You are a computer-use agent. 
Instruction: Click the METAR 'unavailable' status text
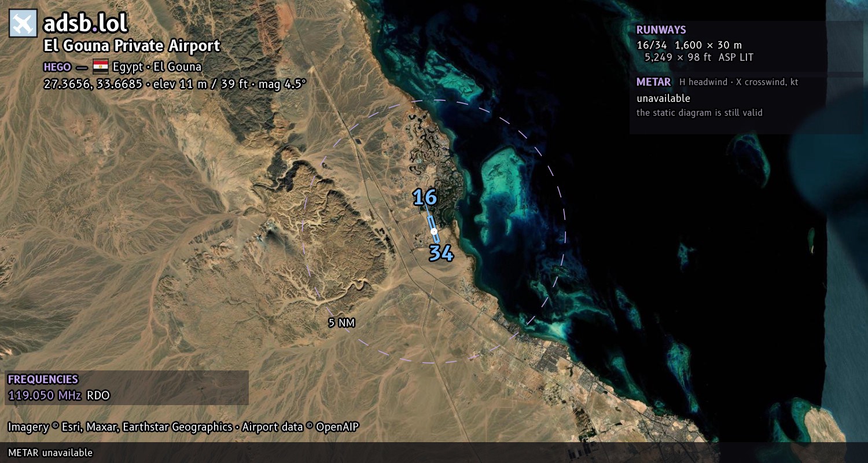click(663, 98)
